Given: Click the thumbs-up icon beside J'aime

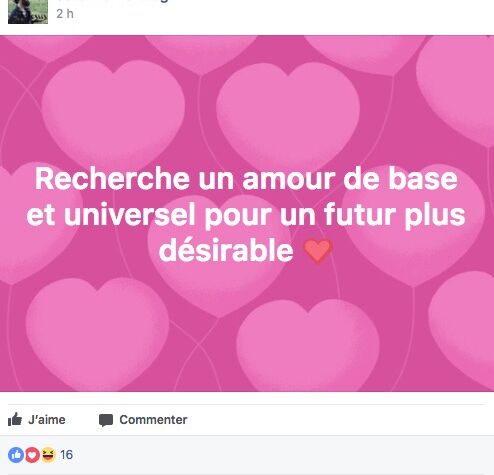Looking at the screenshot, I should click(x=15, y=419).
